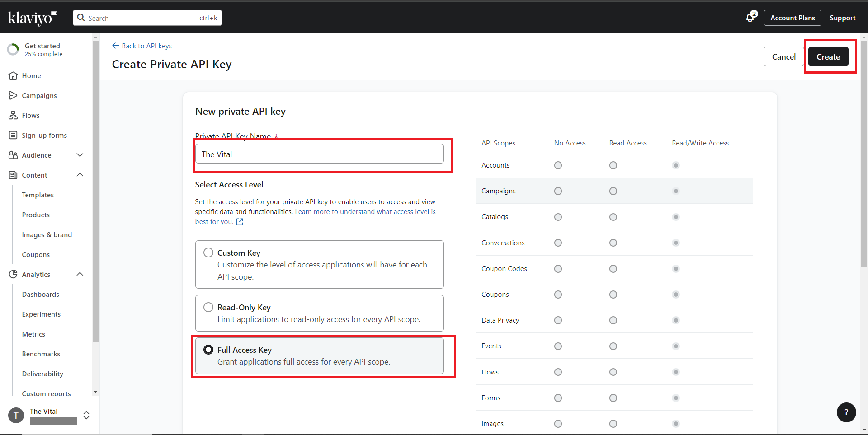Screen dimensions: 868x435
Task: Click the Get started progress ring
Action: [13, 49]
